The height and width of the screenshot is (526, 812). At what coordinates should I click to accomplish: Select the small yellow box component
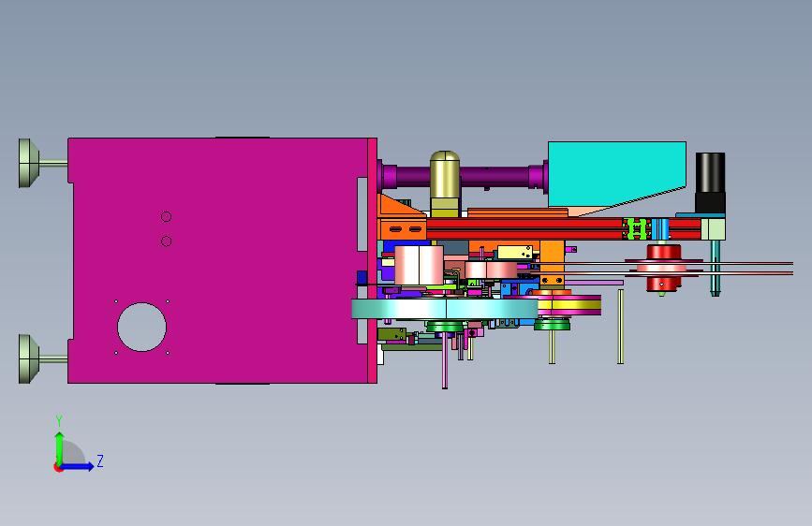(x=515, y=252)
